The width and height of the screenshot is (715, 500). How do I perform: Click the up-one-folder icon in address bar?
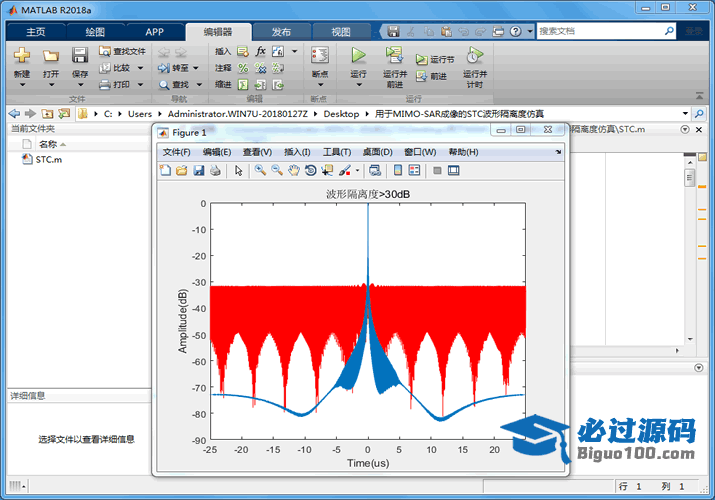47,113
